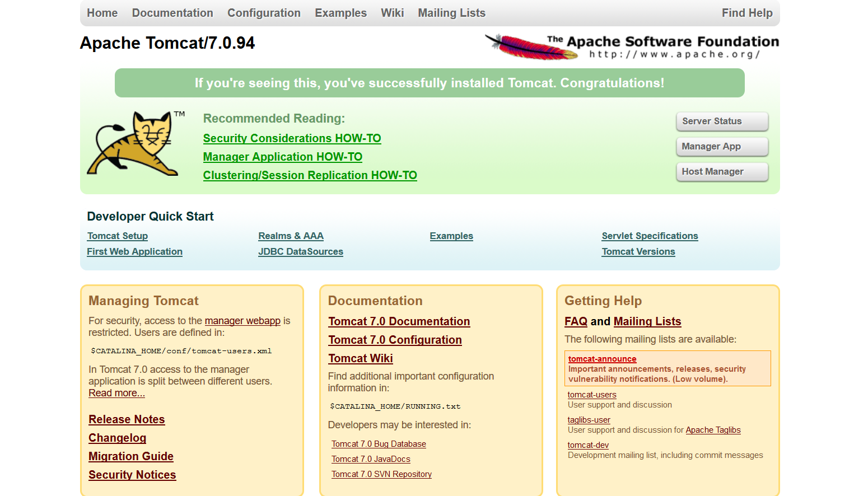This screenshot has height=496, width=868.
Task: Open Mailing Lists in the top navigation
Action: 451,13
